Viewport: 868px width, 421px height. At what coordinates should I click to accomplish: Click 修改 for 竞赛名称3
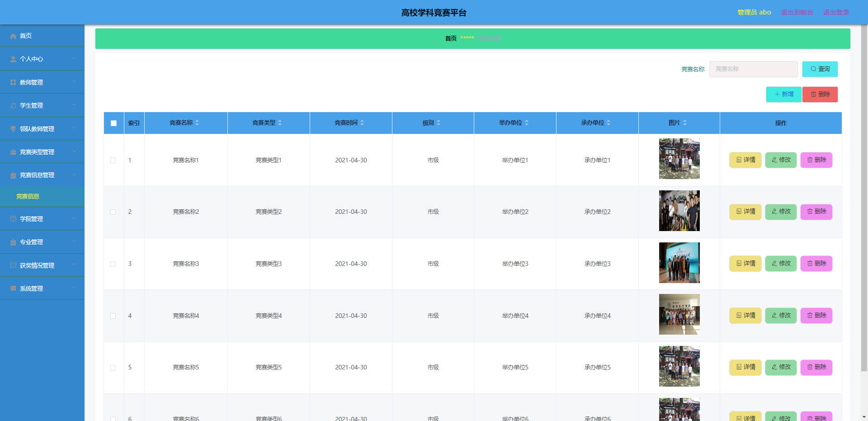(x=781, y=264)
